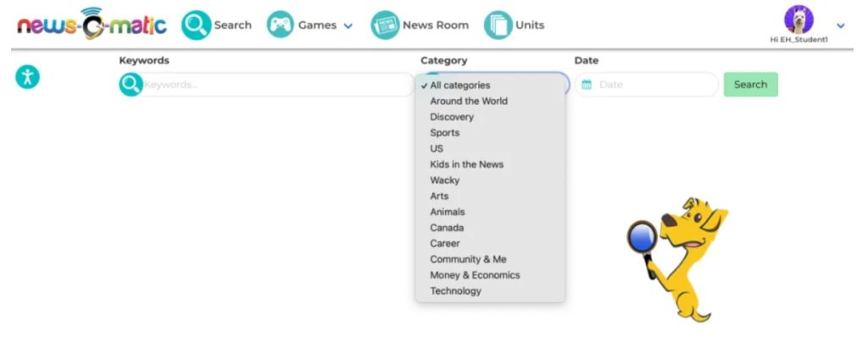Expand the user account menu chevron
The height and width of the screenshot is (337, 868).
840,25
